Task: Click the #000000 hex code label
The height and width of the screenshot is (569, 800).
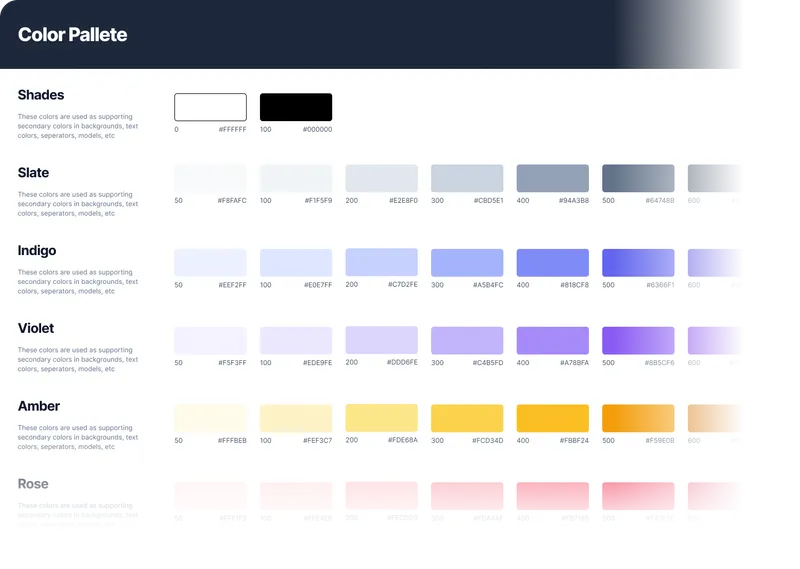Action: click(x=317, y=130)
